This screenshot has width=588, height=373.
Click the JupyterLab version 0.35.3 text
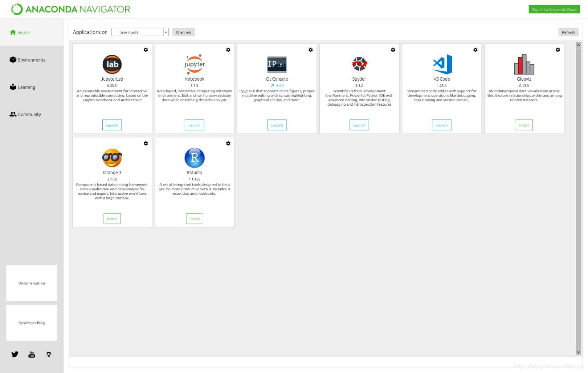[x=112, y=86]
